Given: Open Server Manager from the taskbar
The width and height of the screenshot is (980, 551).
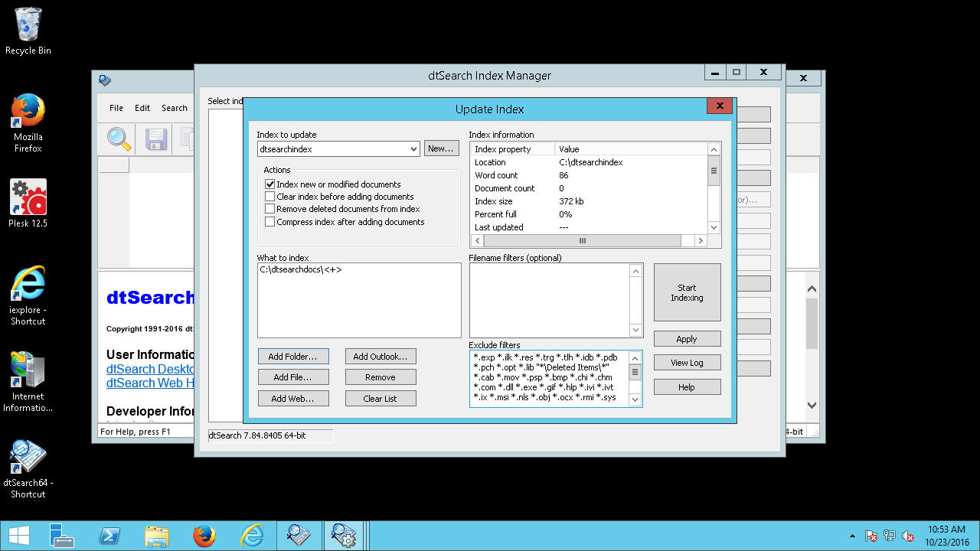Looking at the screenshot, I should [61, 536].
